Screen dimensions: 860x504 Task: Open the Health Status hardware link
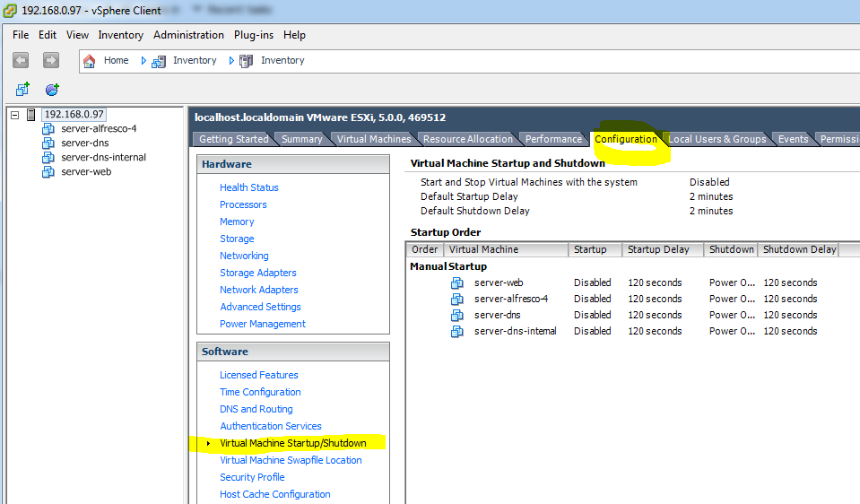pyautogui.click(x=249, y=187)
